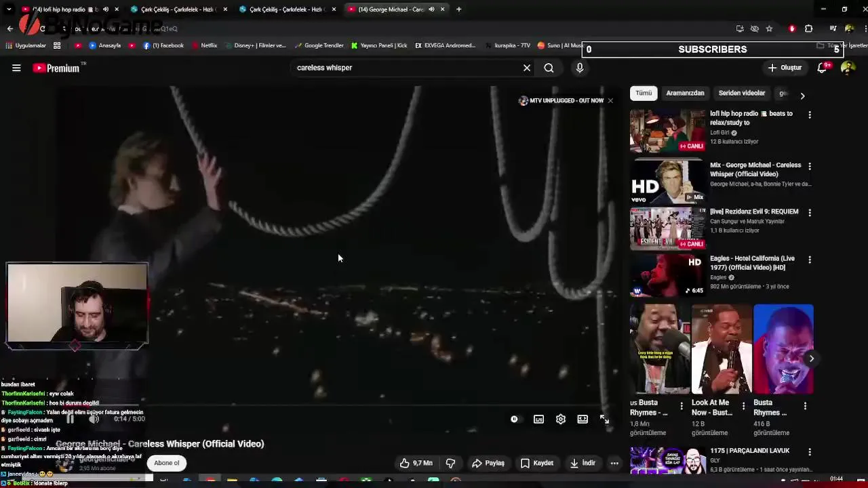Click the dislike thumbs-down icon
868x488 pixels.
pos(450,463)
